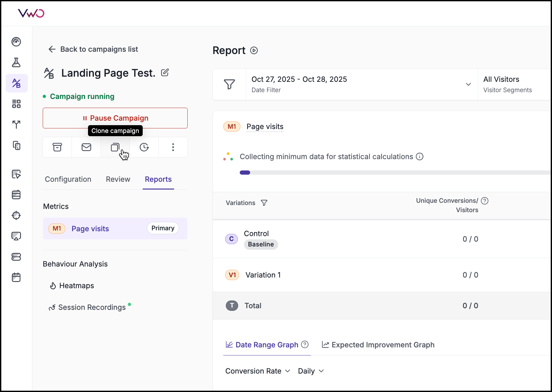Click the email report envelope icon

pos(86,147)
